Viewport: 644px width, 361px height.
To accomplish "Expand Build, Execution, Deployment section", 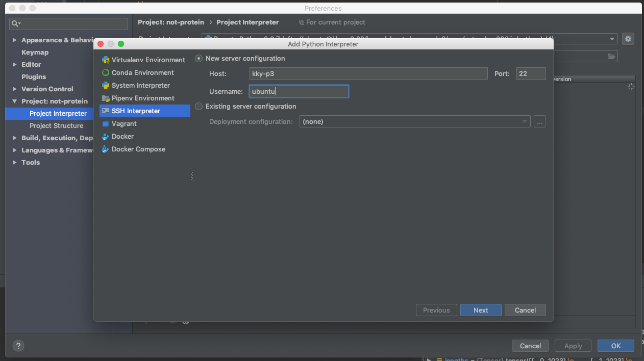I will (14, 138).
